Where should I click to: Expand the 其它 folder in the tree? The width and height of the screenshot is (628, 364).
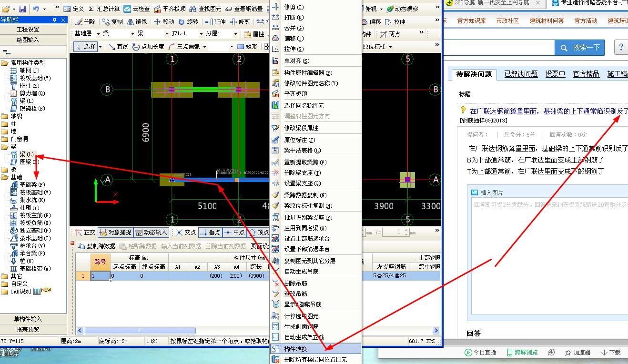click(4, 276)
